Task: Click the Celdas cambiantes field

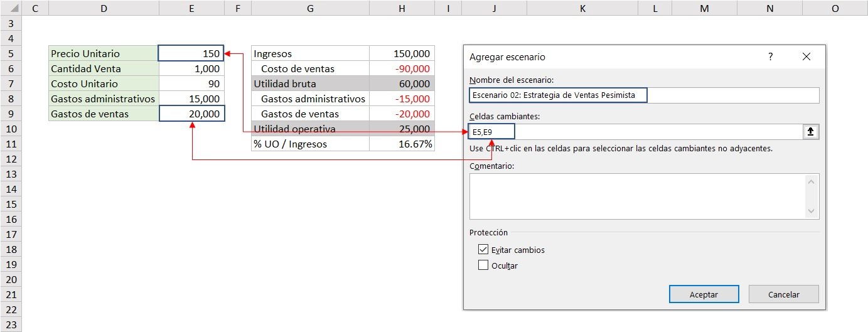Action: [x=636, y=132]
